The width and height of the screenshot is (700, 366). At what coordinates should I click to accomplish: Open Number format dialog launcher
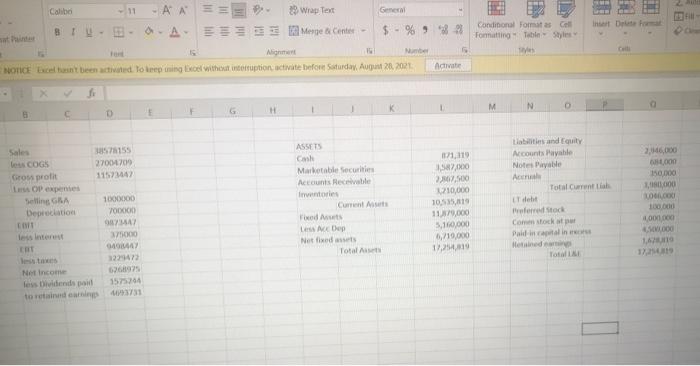[465, 50]
